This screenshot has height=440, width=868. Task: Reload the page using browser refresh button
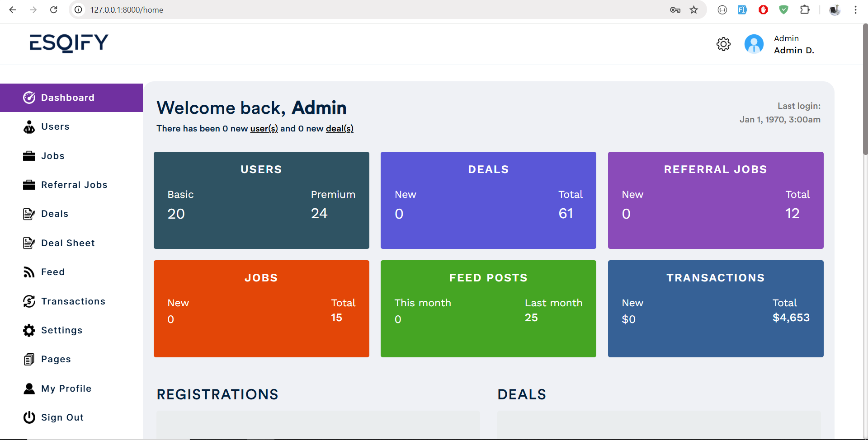(53, 10)
